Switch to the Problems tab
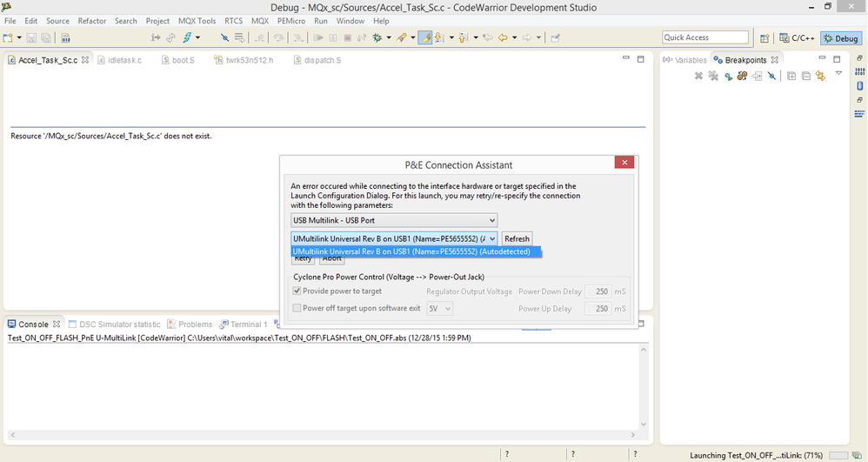868x462 pixels. pyautogui.click(x=190, y=324)
